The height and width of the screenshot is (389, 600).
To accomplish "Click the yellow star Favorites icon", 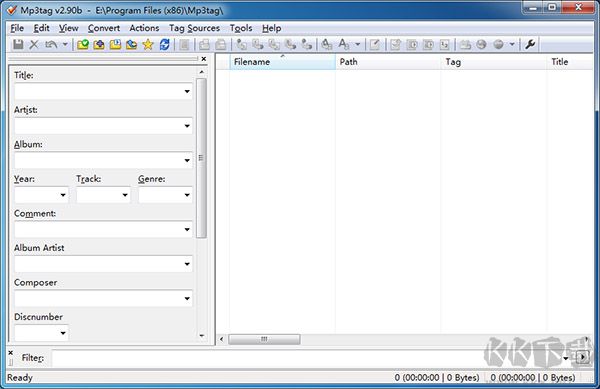I will pyautogui.click(x=148, y=44).
